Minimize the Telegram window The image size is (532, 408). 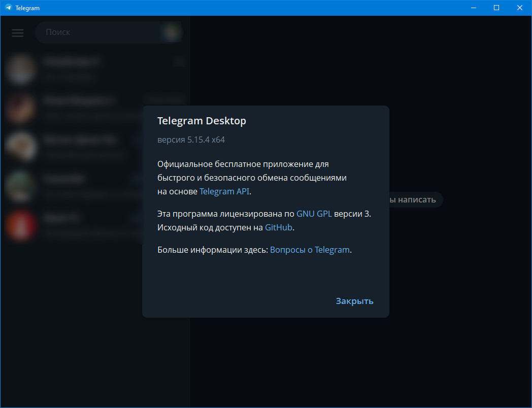474,8
